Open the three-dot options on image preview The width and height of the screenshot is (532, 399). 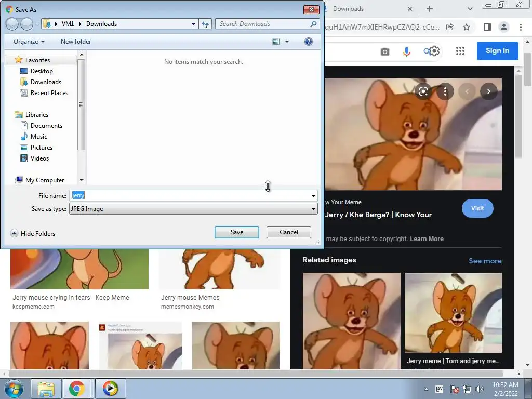click(x=445, y=91)
